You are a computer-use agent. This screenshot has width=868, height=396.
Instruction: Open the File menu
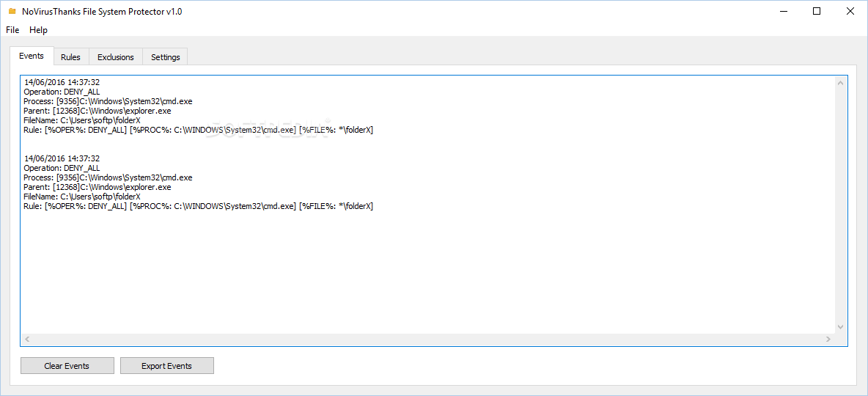(x=12, y=30)
